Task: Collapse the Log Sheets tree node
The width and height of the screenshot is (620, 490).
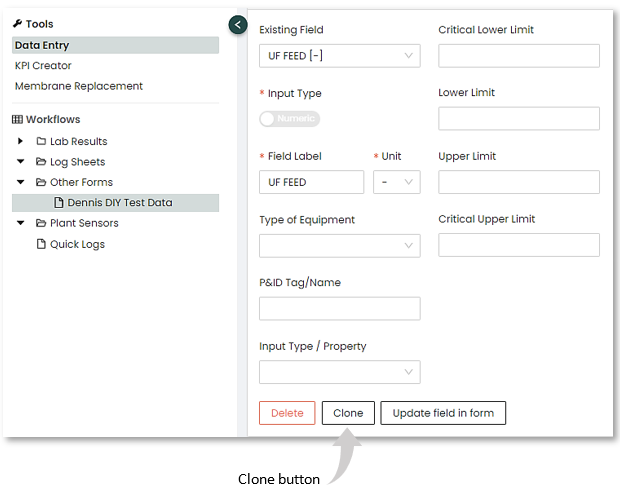Action: (21, 162)
